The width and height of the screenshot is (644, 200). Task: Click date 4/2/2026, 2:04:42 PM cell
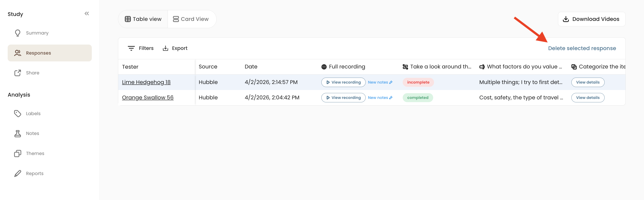tap(272, 97)
